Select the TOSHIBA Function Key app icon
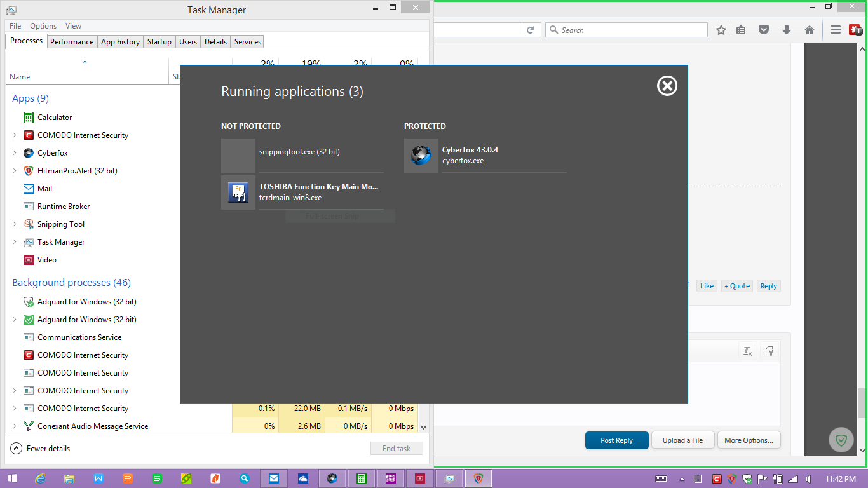 point(238,193)
